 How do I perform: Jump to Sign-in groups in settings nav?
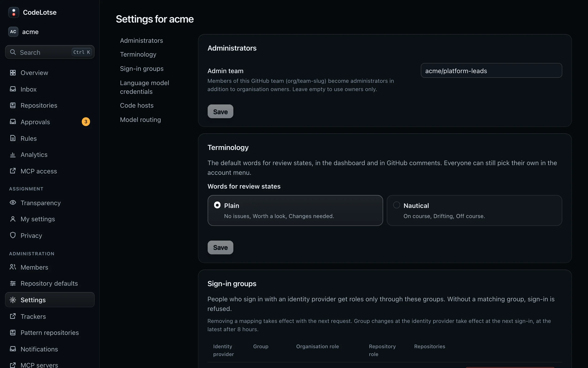pyautogui.click(x=142, y=69)
